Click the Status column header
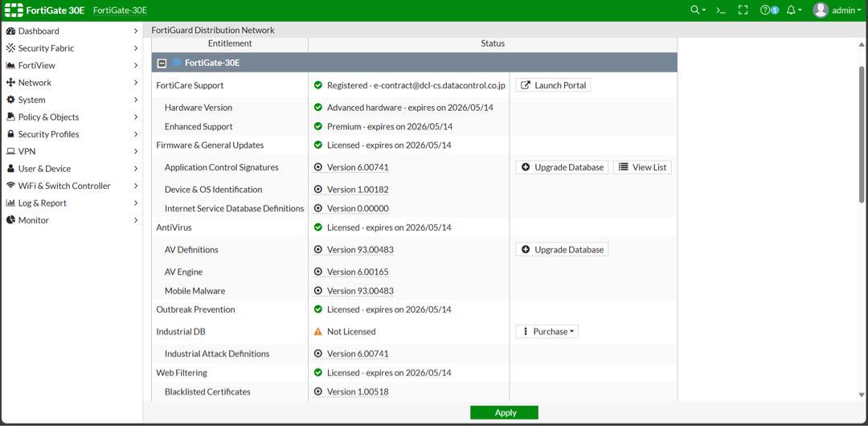 tap(493, 43)
